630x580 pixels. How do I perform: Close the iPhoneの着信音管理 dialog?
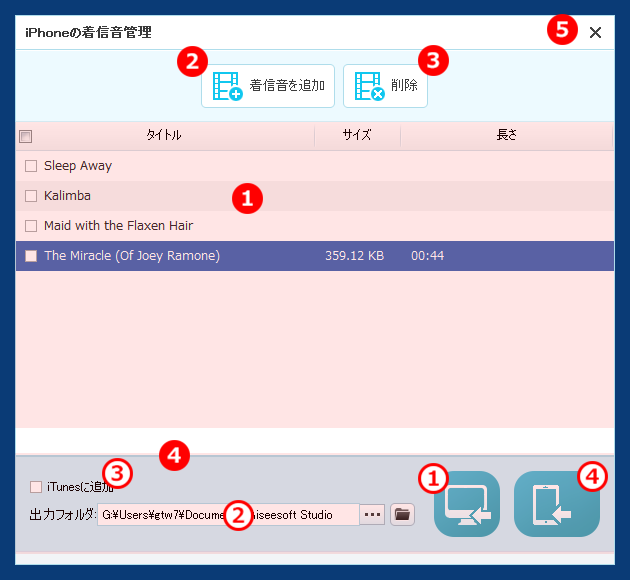click(595, 33)
